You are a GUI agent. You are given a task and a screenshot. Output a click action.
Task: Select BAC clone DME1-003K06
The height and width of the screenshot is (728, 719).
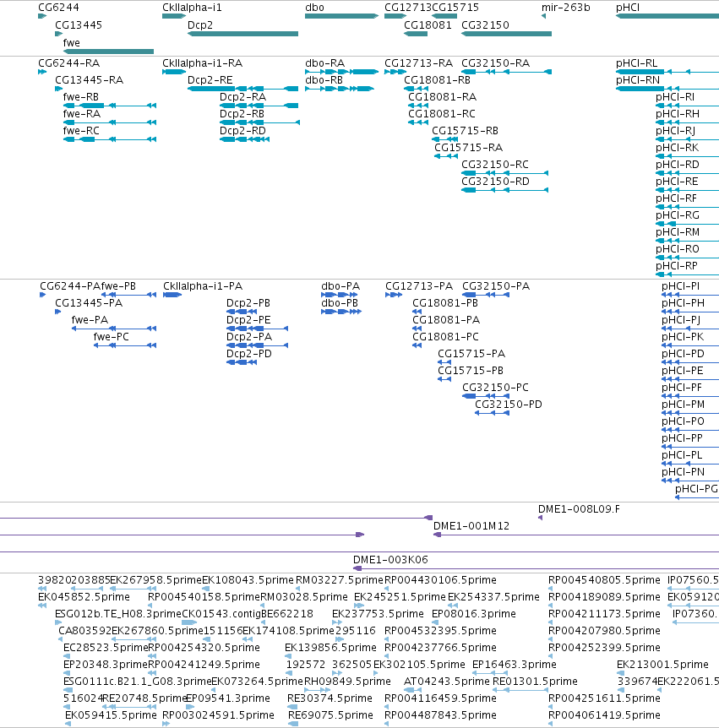[390, 560]
